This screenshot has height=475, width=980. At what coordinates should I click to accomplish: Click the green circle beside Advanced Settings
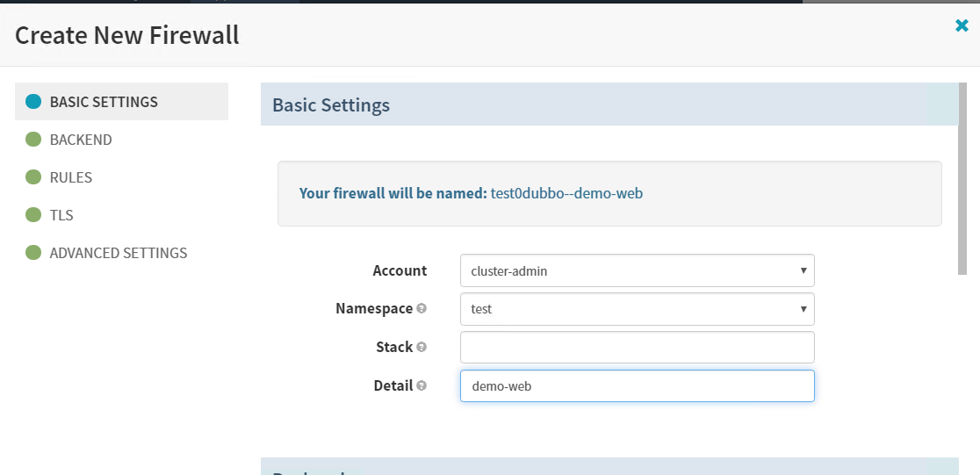click(33, 253)
